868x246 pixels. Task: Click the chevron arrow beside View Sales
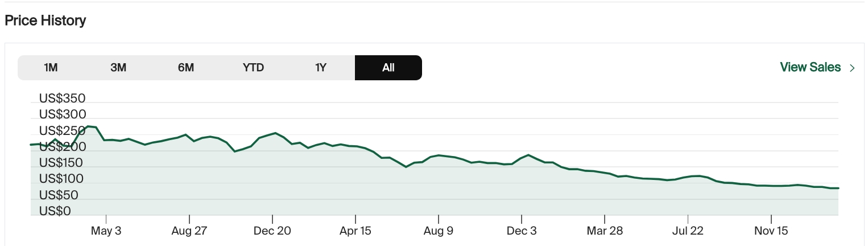tap(852, 68)
